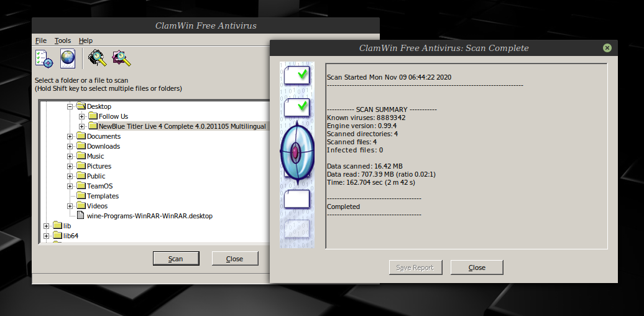Expand the Videos tree node
The height and width of the screenshot is (316, 644).
click(x=70, y=206)
